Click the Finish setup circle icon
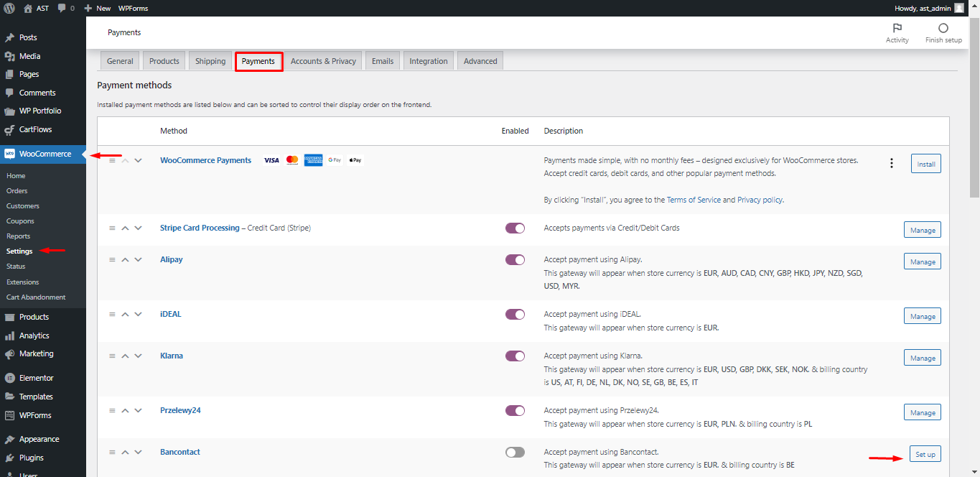The height and width of the screenshot is (477, 980). point(943,29)
